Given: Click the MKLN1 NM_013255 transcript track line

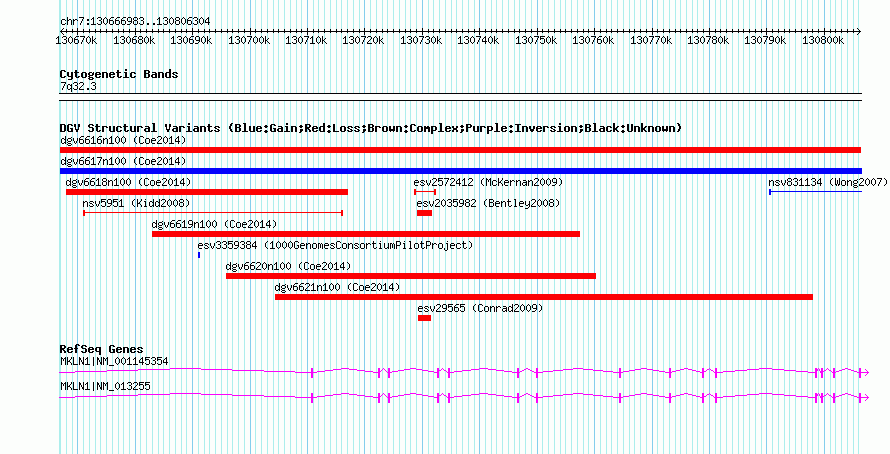Looking at the screenshot, I should coord(464,398).
